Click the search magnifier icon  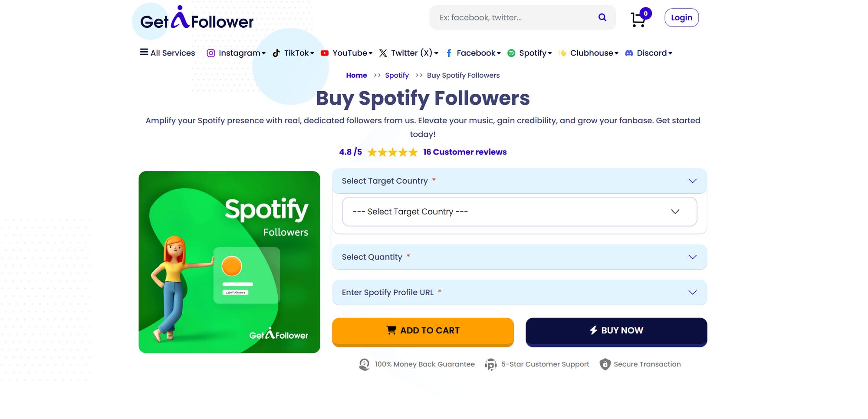pyautogui.click(x=602, y=17)
